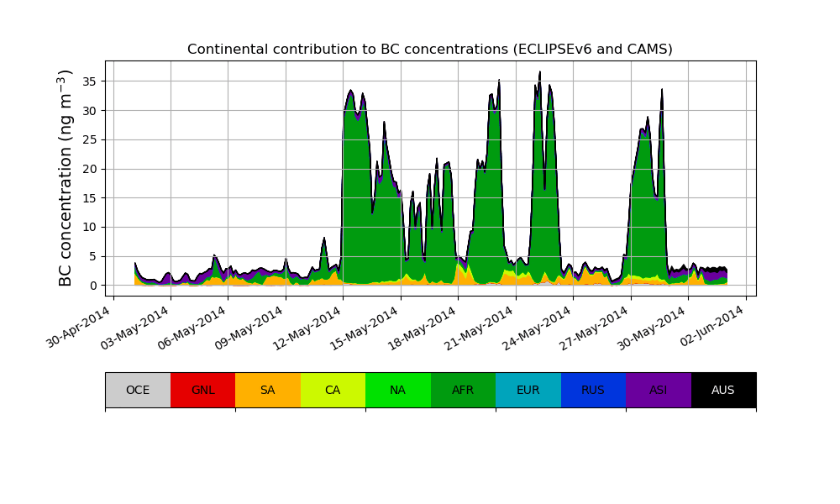Click the chart title about continental contribution
Screen dimensions: 840x504
[x=429, y=50]
